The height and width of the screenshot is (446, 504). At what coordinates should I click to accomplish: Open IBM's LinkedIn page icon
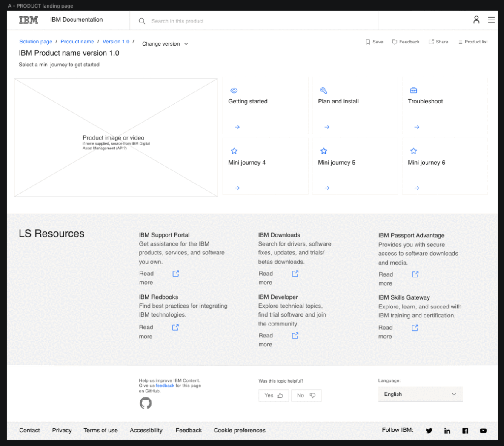pos(447,431)
